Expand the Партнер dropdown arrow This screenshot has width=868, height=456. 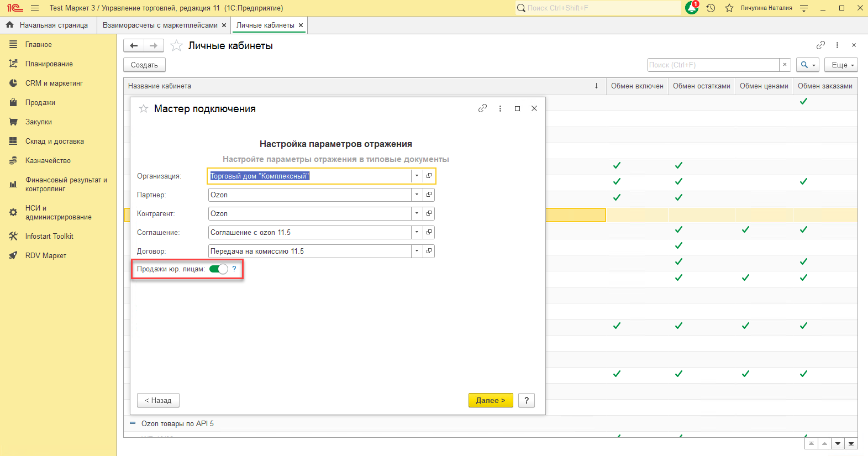(417, 195)
